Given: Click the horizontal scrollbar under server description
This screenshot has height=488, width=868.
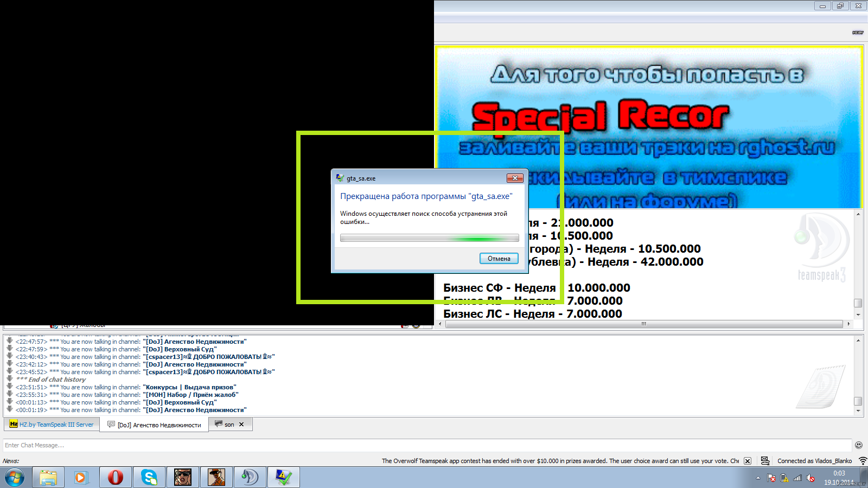Looking at the screenshot, I should point(643,324).
